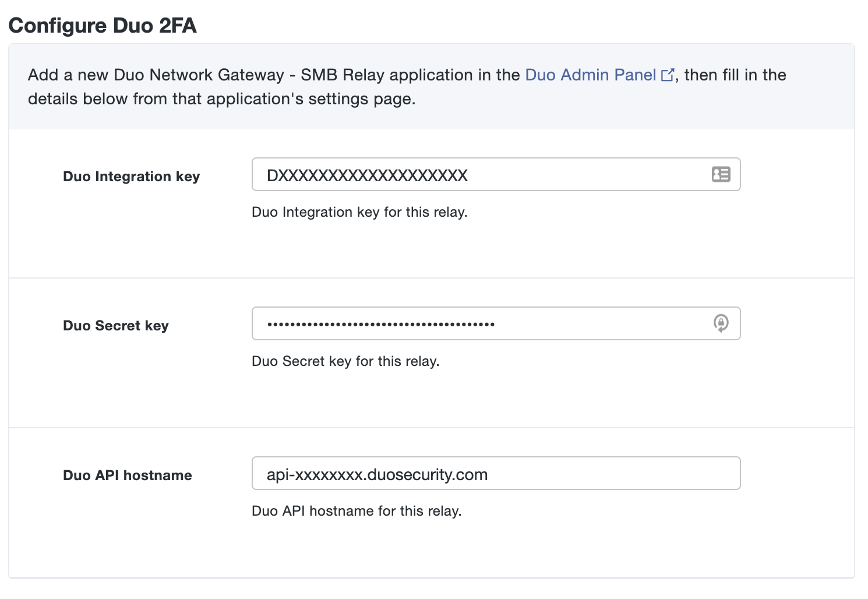Image resolution: width=868 pixels, height=599 pixels.
Task: Click the lock refresh icon in Secret key field
Action: click(x=720, y=323)
